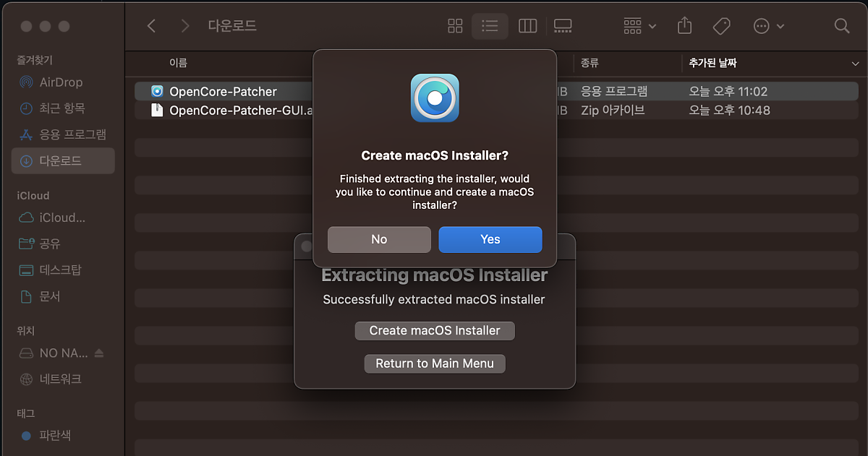Open 데스크탑 in Finder sidebar
Screen dimensions: 868x456
(x=63, y=270)
